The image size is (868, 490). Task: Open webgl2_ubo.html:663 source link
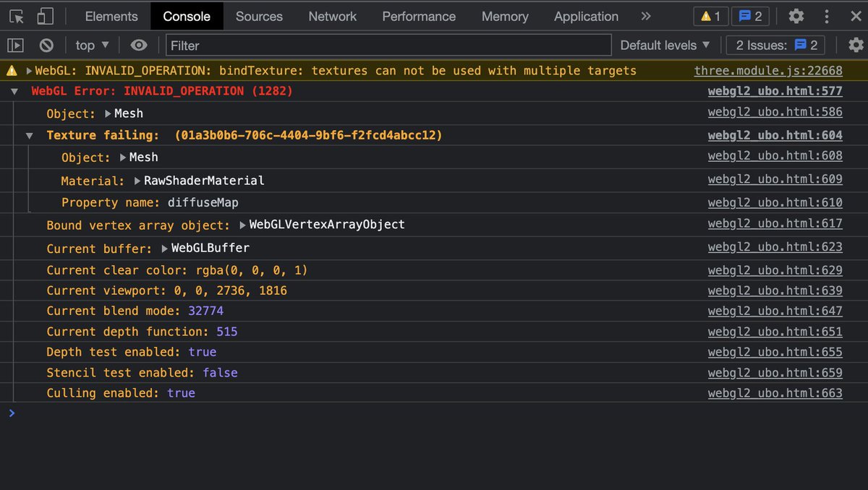point(775,393)
